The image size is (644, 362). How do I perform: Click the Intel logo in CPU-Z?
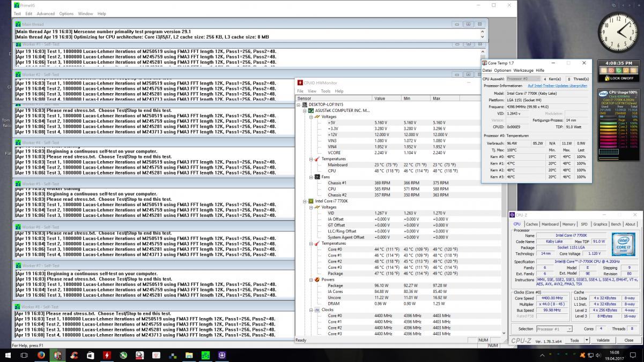tap(623, 244)
